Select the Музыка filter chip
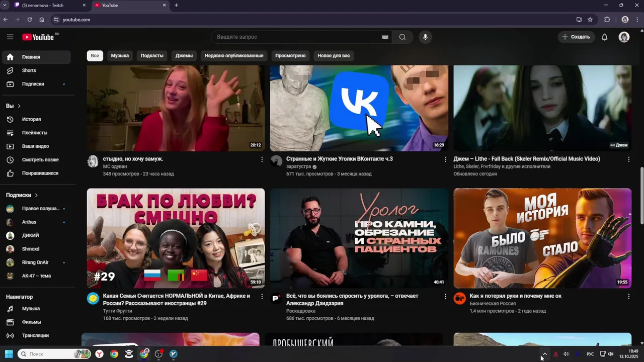 [x=120, y=56]
